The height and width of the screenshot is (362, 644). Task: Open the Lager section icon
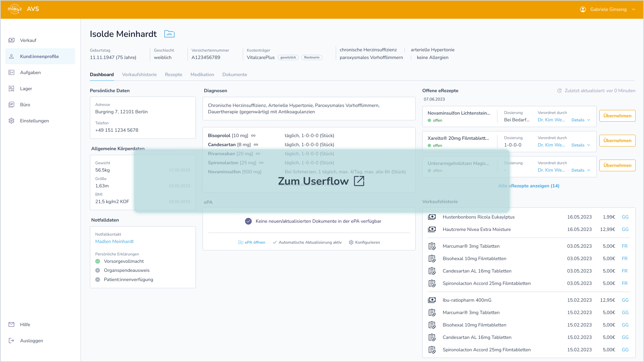[11, 88]
